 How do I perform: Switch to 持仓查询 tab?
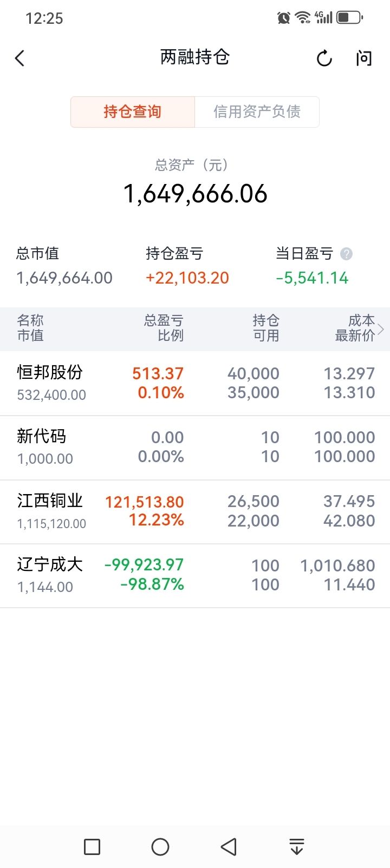pos(133,112)
